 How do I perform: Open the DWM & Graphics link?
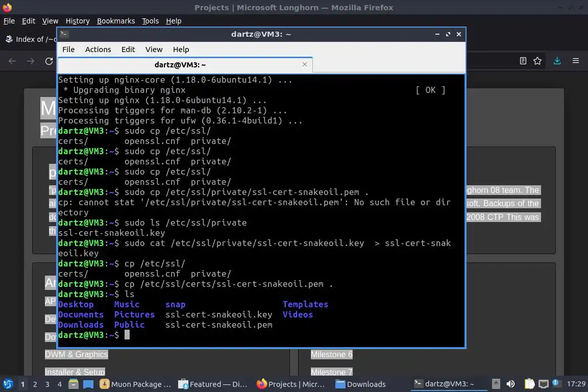pos(77,355)
